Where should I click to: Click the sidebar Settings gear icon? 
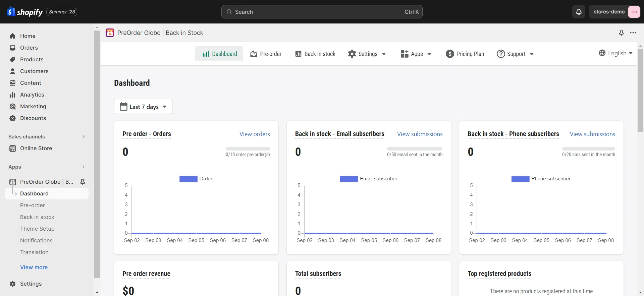13,284
